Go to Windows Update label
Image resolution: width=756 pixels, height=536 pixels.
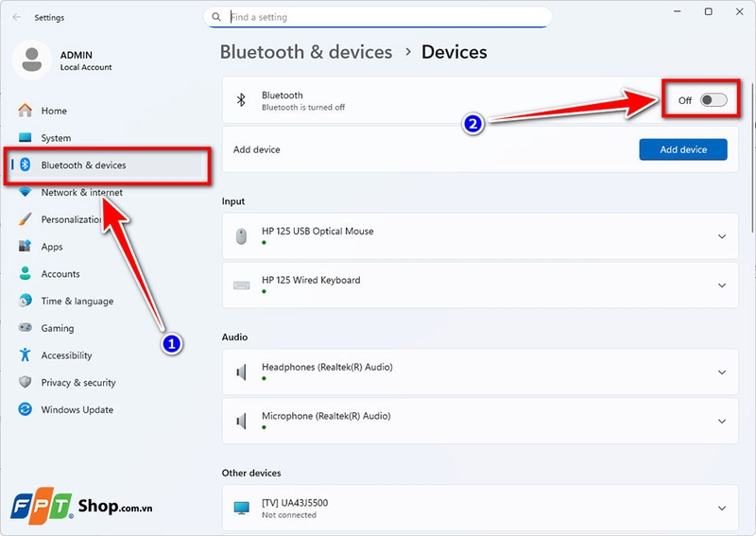click(x=77, y=409)
